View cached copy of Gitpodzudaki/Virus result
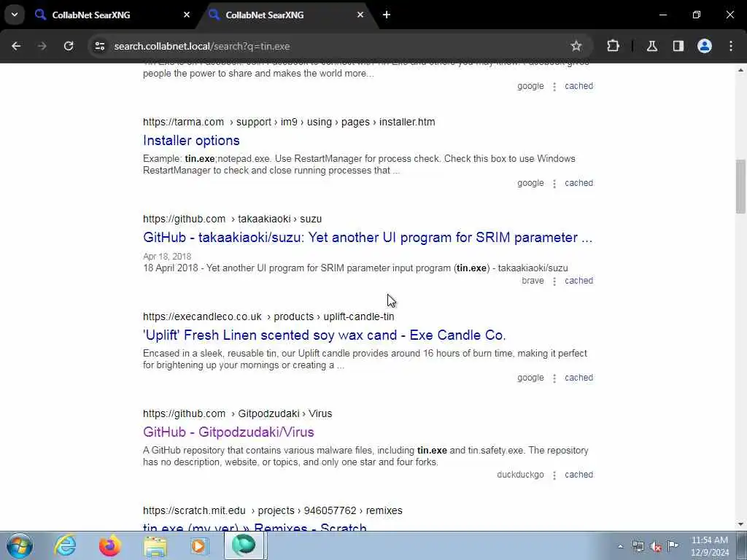Screen dimensions: 747x560 (578, 475)
